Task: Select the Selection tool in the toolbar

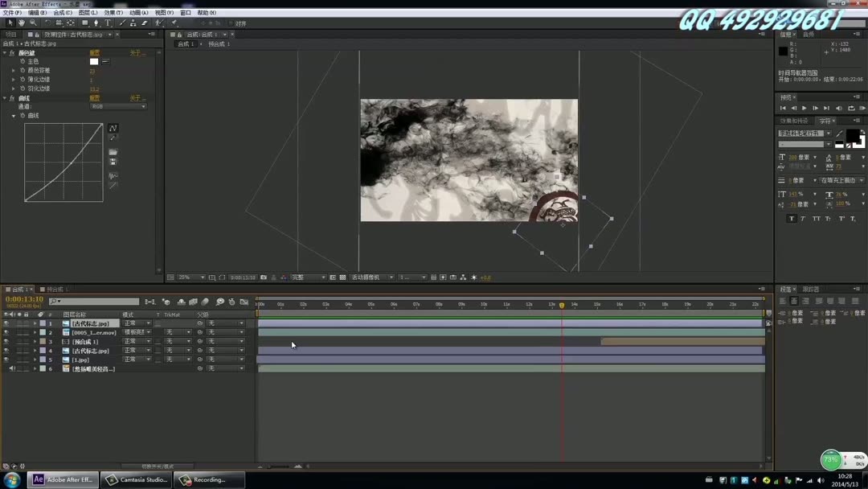Action: (x=10, y=23)
